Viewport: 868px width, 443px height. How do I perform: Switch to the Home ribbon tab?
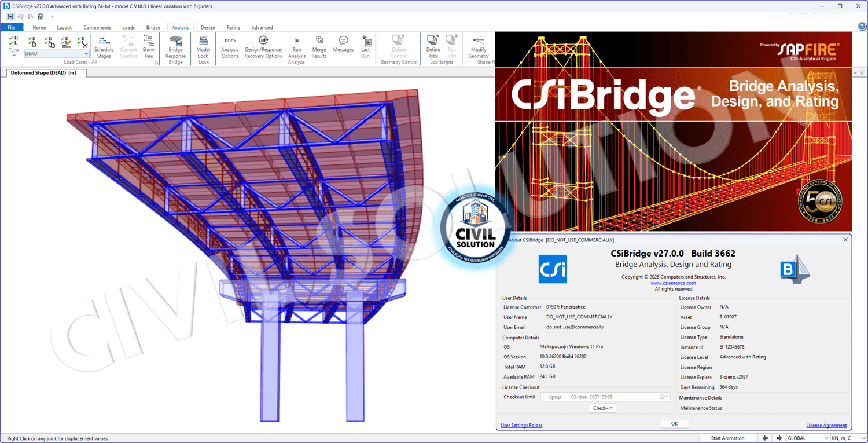pos(39,27)
